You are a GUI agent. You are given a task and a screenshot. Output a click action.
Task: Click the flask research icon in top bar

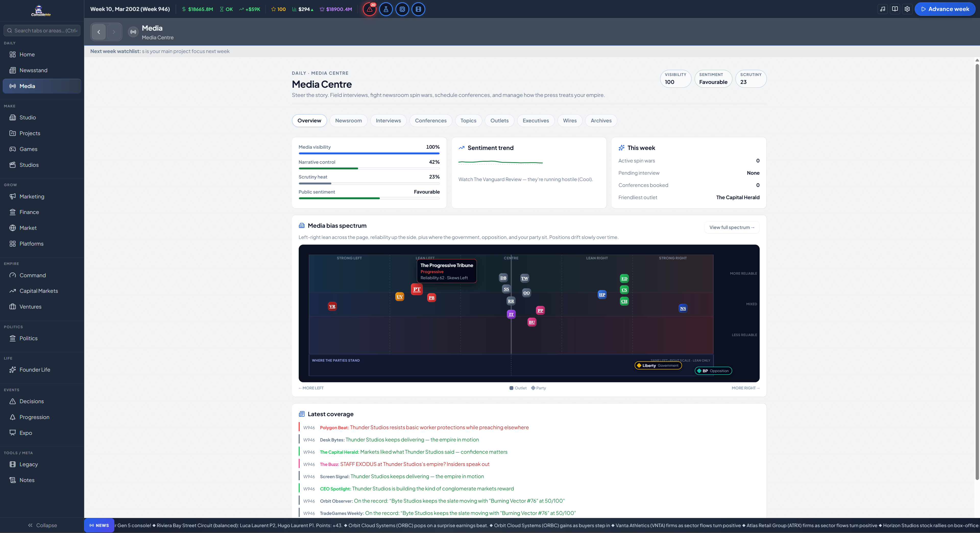(x=386, y=9)
